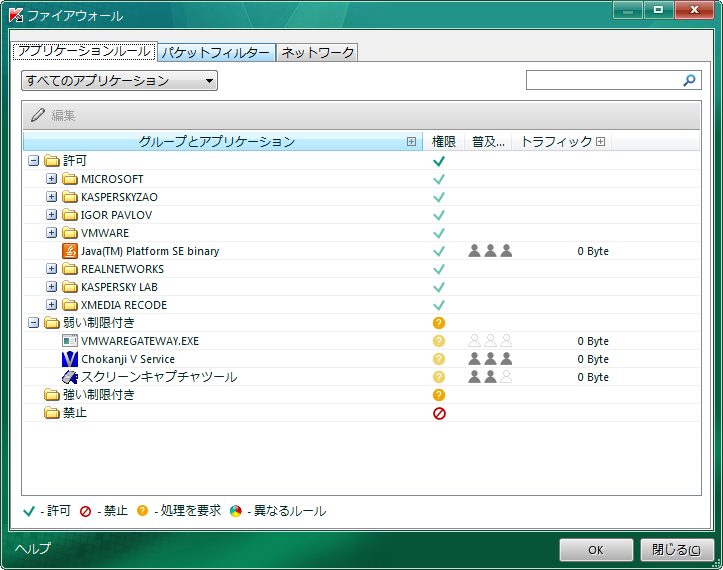Click the Chokanji V Service icon
The height and width of the screenshot is (570, 723).
[70, 359]
